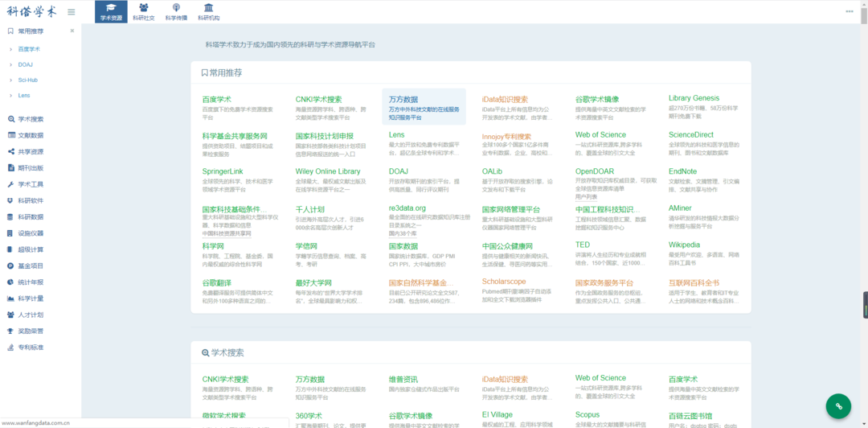Screen dimensions: 868x428
Task: Click the 超级计算 icon in sidebar
Action: coord(11,249)
